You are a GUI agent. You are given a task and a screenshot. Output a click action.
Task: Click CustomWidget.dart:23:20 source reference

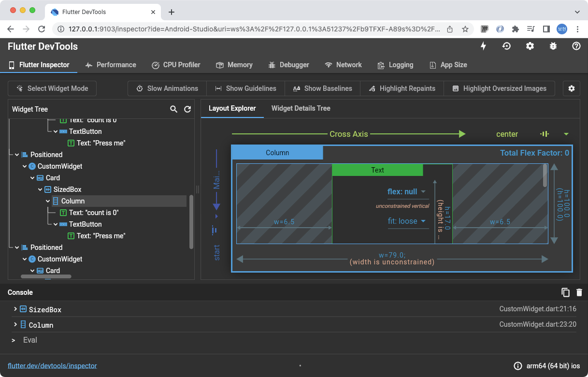538,324
